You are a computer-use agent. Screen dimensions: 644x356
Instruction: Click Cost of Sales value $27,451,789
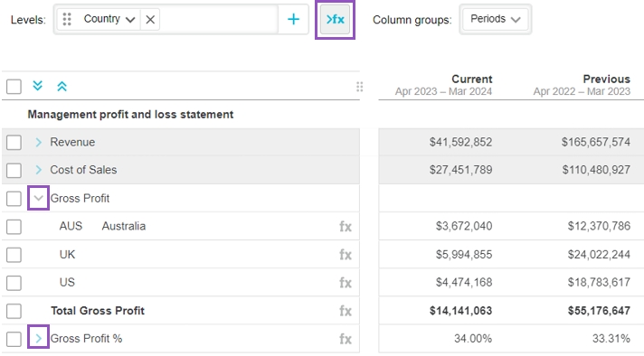[460, 170]
